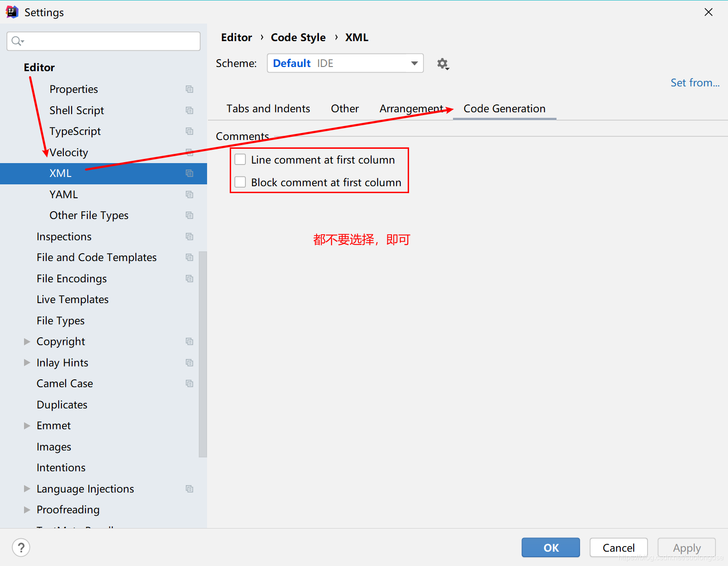This screenshot has height=566, width=728.
Task: Click the project-level icon next to File and Code Templates
Action: click(190, 257)
